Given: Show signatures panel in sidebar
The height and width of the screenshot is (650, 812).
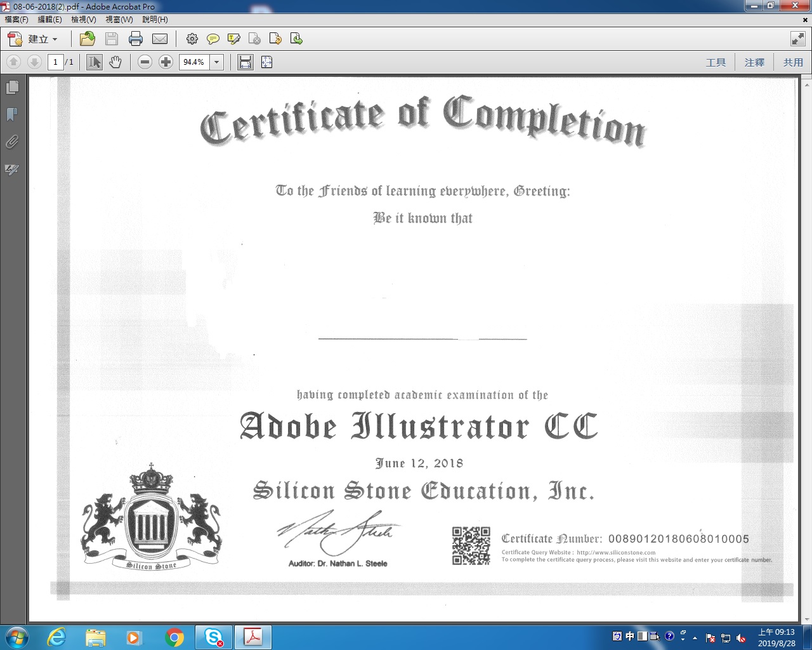Looking at the screenshot, I should pos(12,169).
